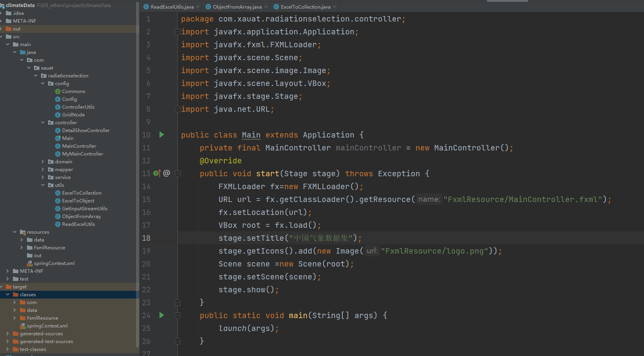The height and width of the screenshot is (356, 644).
Task: Expand the data folder under resources
Action: click(x=22, y=240)
